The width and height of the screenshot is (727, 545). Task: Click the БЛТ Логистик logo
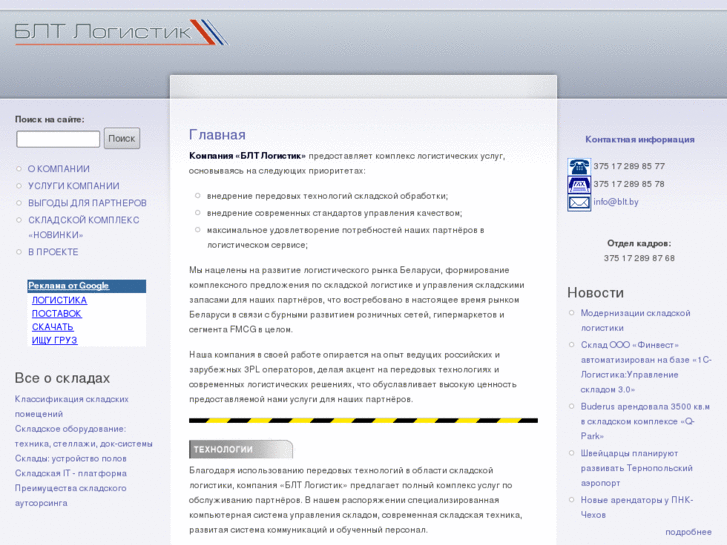(x=121, y=32)
